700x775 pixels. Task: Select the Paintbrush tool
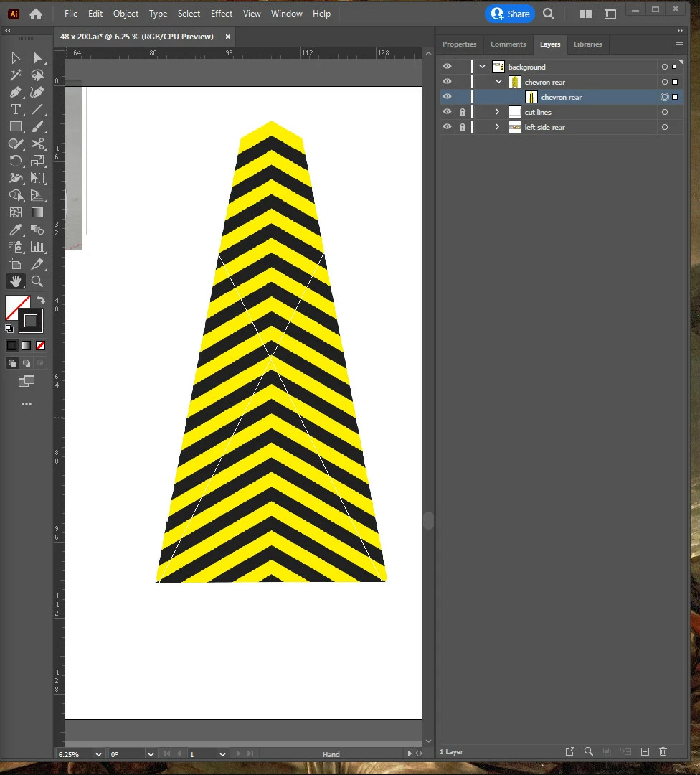[x=37, y=126]
